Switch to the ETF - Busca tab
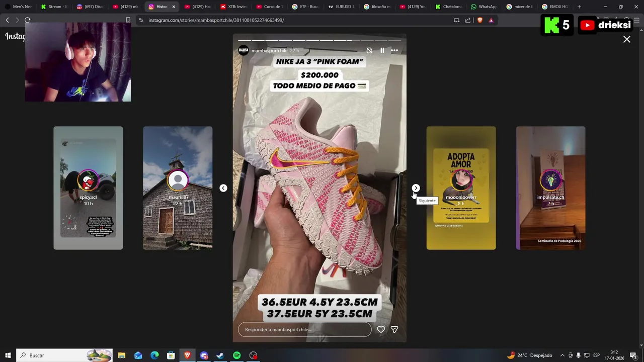Image resolution: width=644 pixels, height=362 pixels. pos(305,7)
